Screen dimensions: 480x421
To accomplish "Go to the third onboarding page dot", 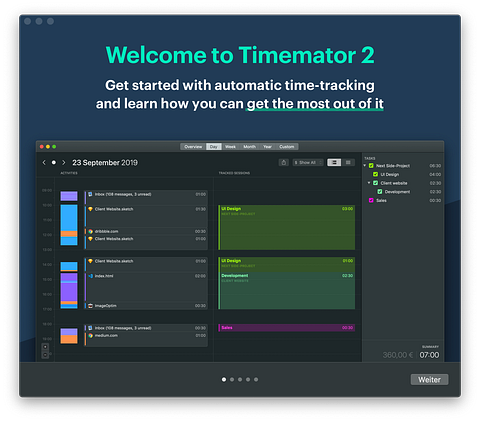I will (x=240, y=379).
